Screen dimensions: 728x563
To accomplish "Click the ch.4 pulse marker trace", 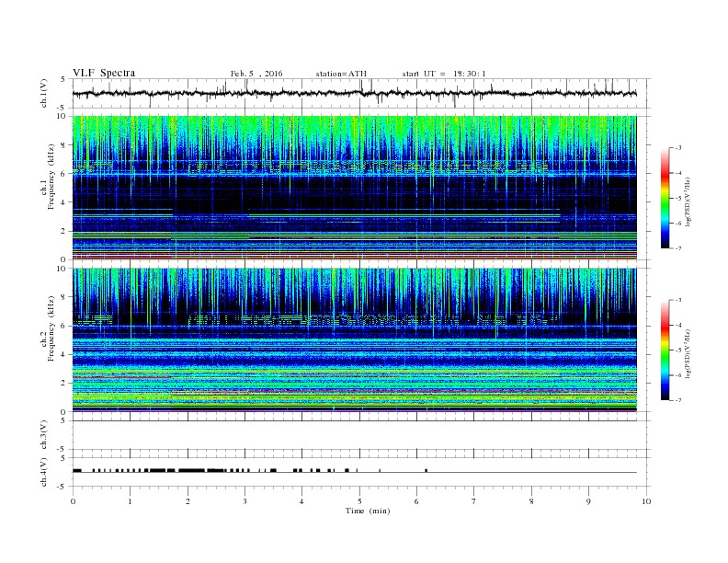I will [355, 471].
